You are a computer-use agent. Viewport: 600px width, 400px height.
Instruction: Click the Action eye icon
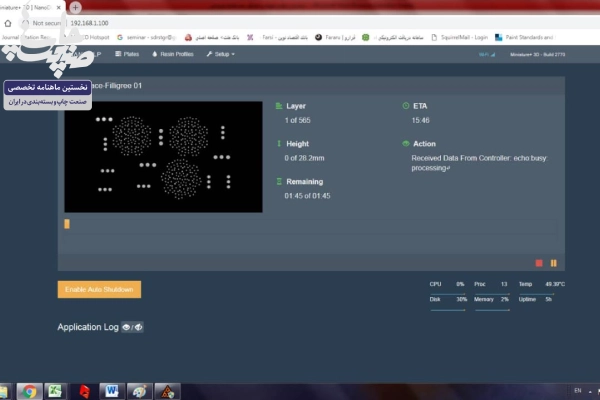click(x=405, y=144)
